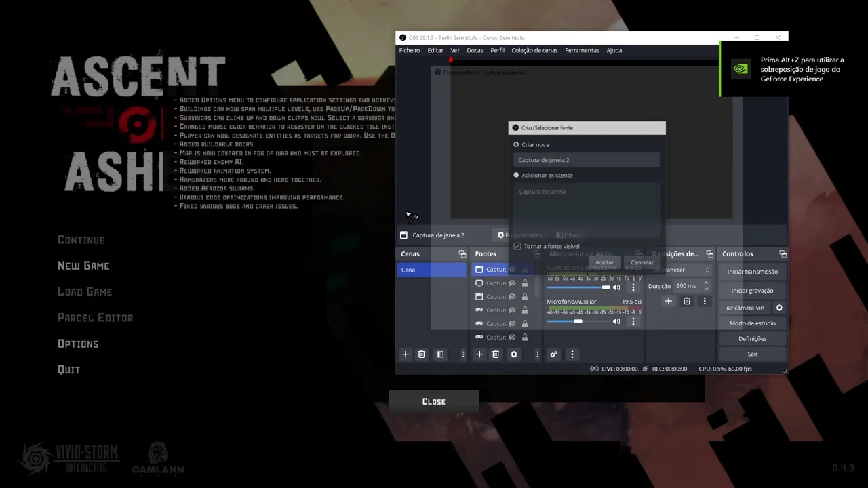
Task: Undock the Controlos panel via popout icon
Action: [783, 254]
